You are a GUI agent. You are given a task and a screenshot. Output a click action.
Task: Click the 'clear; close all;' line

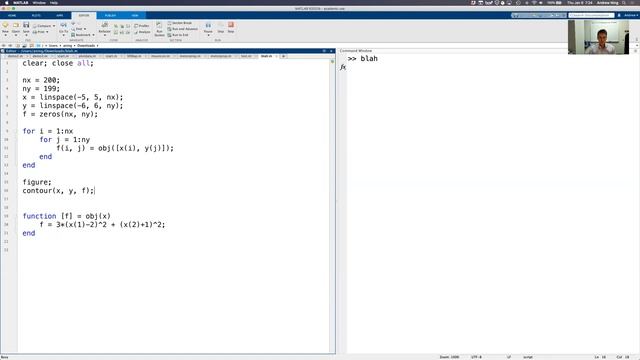click(58, 63)
